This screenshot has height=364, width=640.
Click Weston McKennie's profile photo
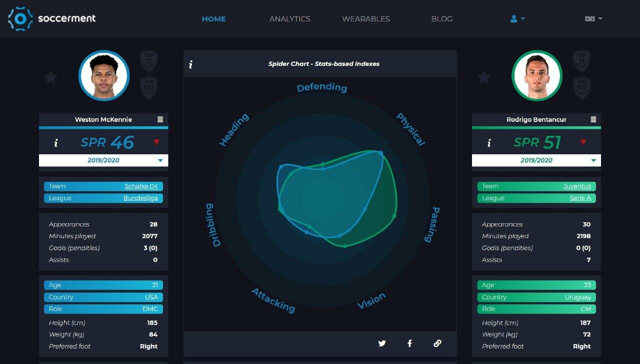(x=104, y=76)
